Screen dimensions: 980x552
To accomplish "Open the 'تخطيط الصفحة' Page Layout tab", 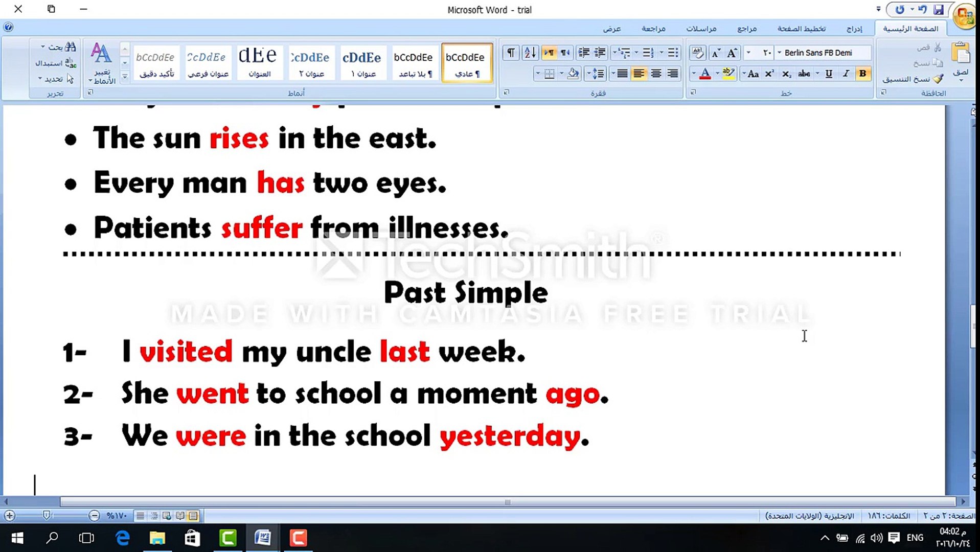I will coord(801,29).
